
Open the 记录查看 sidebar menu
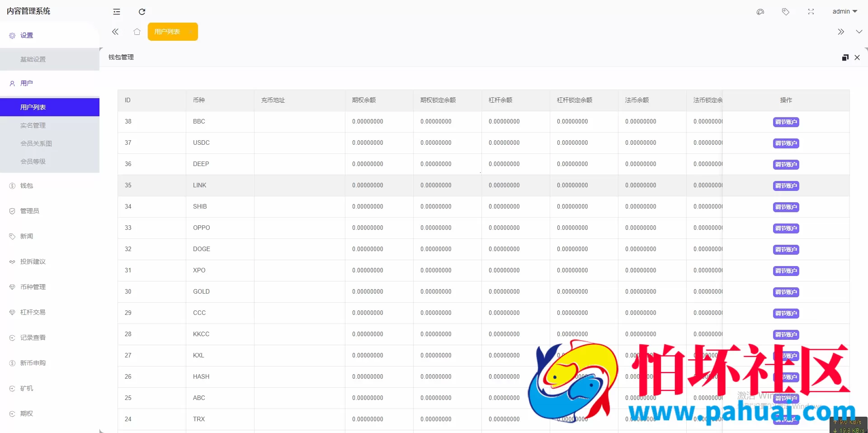coord(50,338)
